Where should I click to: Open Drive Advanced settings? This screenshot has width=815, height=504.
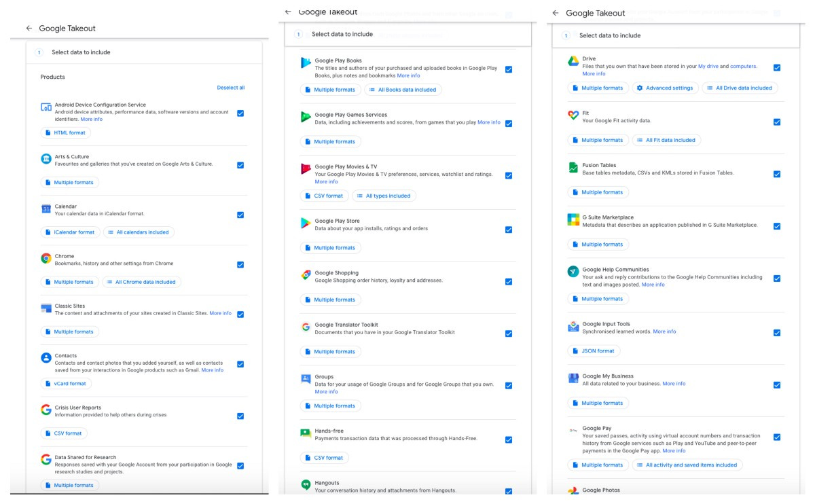click(x=665, y=88)
